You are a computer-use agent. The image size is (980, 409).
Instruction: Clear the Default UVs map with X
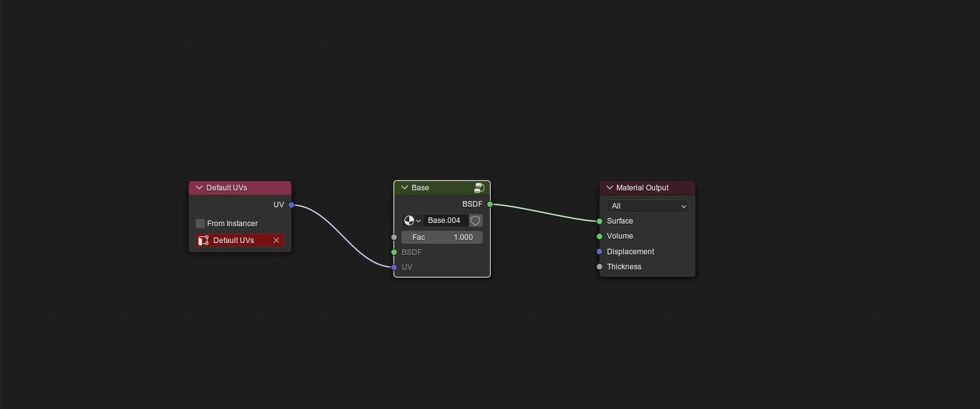[276, 241]
